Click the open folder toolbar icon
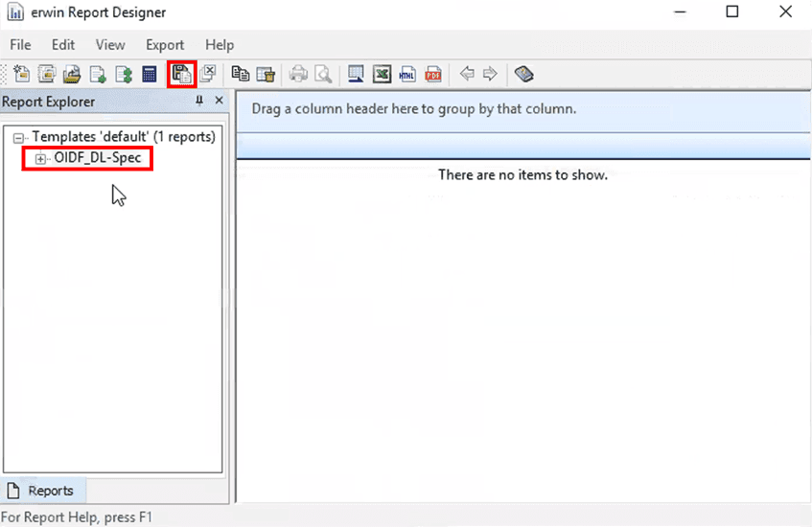Screen dimensions: 812x527 coord(72,74)
